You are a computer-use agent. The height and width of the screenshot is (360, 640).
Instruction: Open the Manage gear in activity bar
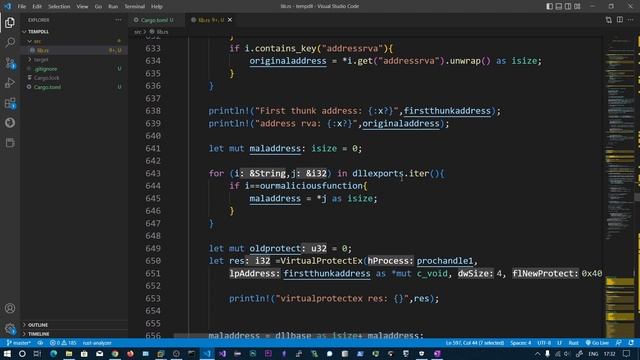pos(10,328)
